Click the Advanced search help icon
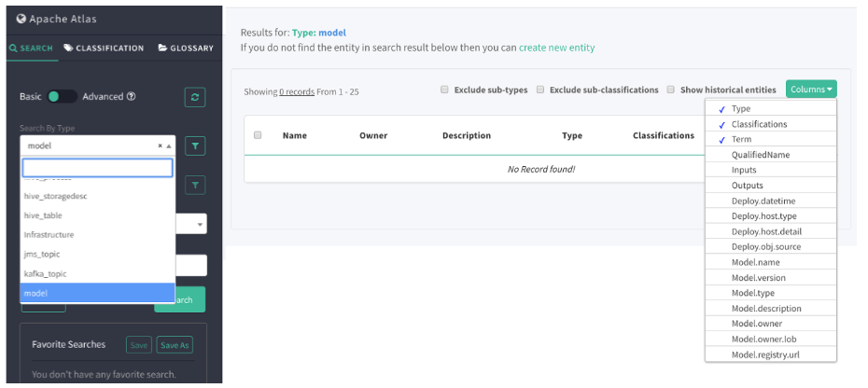The image size is (868, 388). tap(132, 96)
